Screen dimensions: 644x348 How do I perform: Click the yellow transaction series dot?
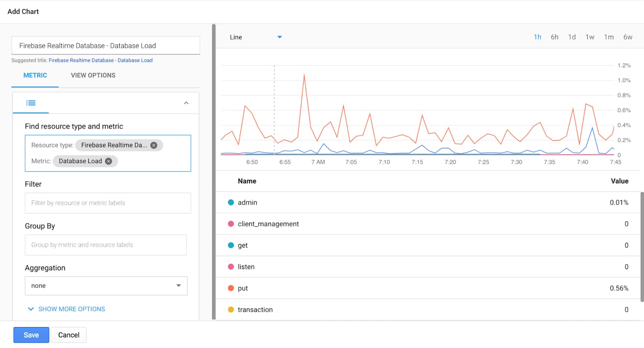point(231,309)
